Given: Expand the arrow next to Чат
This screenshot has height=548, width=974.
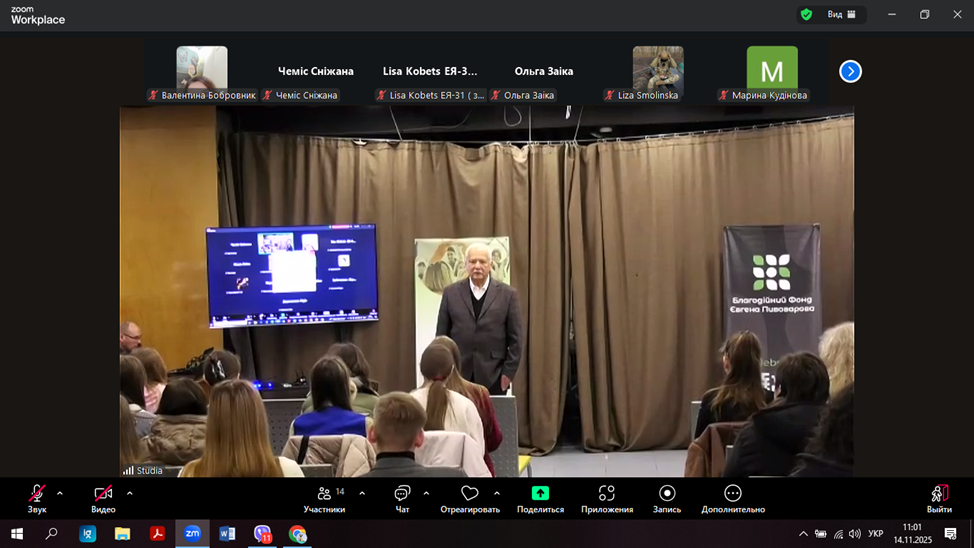Looking at the screenshot, I should [x=426, y=493].
